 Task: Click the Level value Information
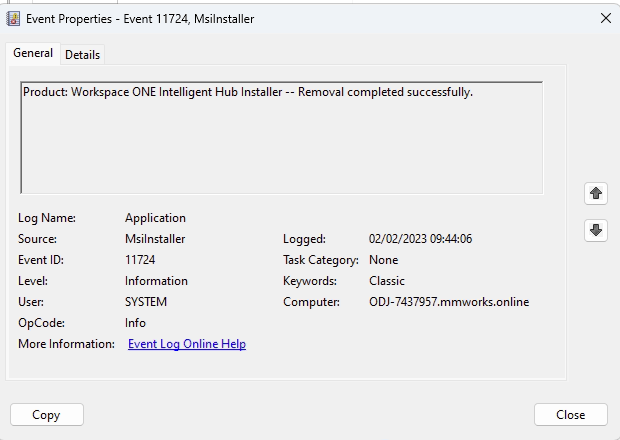tap(156, 281)
